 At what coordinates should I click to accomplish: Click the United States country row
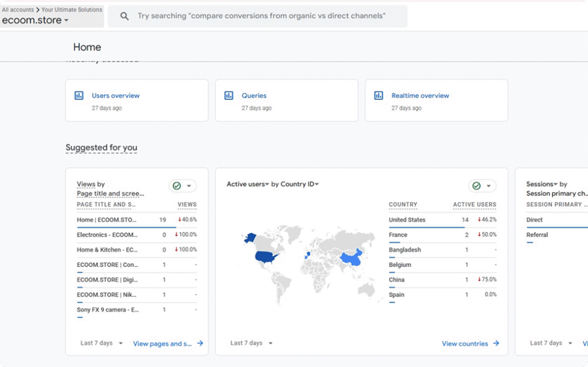click(x=443, y=220)
